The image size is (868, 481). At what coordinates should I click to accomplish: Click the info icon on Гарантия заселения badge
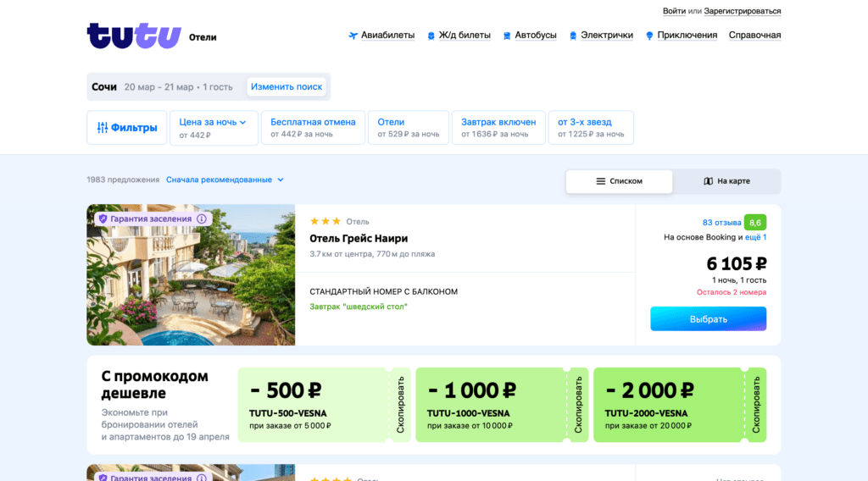(x=202, y=219)
